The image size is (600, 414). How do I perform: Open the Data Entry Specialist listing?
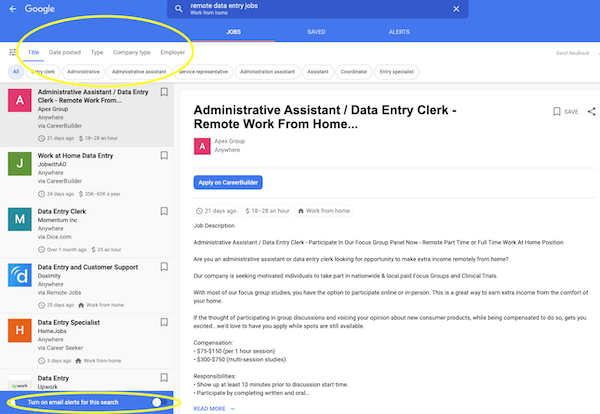point(86,342)
